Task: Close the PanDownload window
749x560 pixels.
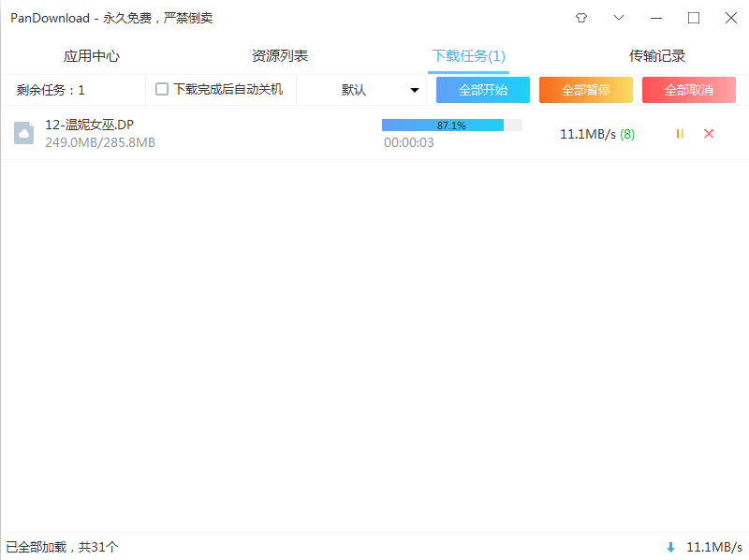Action: tap(731, 18)
